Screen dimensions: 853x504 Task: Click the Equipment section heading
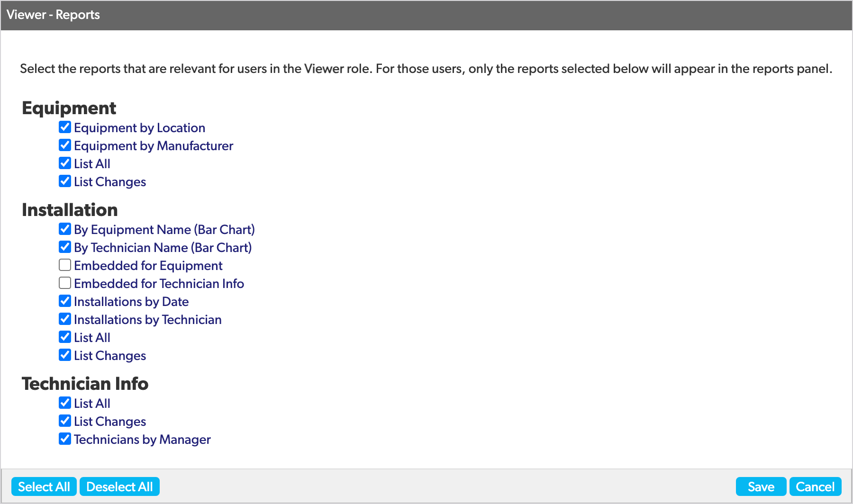[x=69, y=108]
